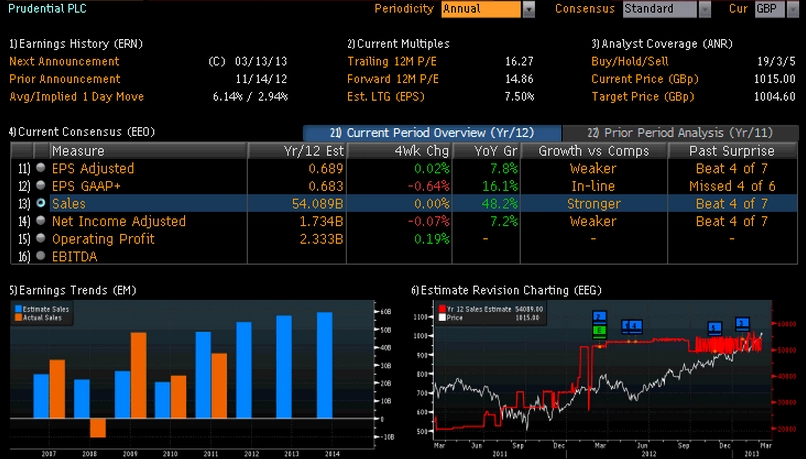Open Estimate Revision Charting (EEG) section
Image resolution: width=806 pixels, height=459 pixels.
(506, 290)
